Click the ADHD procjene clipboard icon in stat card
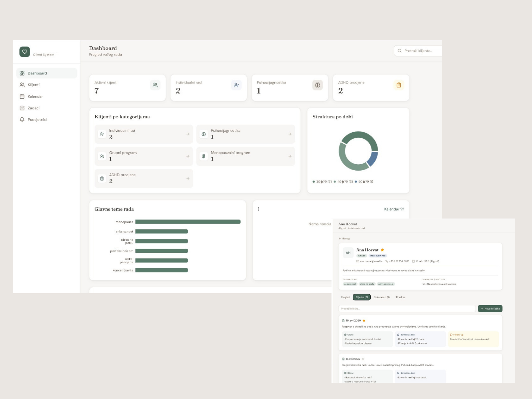The image size is (532, 399). 399,85
